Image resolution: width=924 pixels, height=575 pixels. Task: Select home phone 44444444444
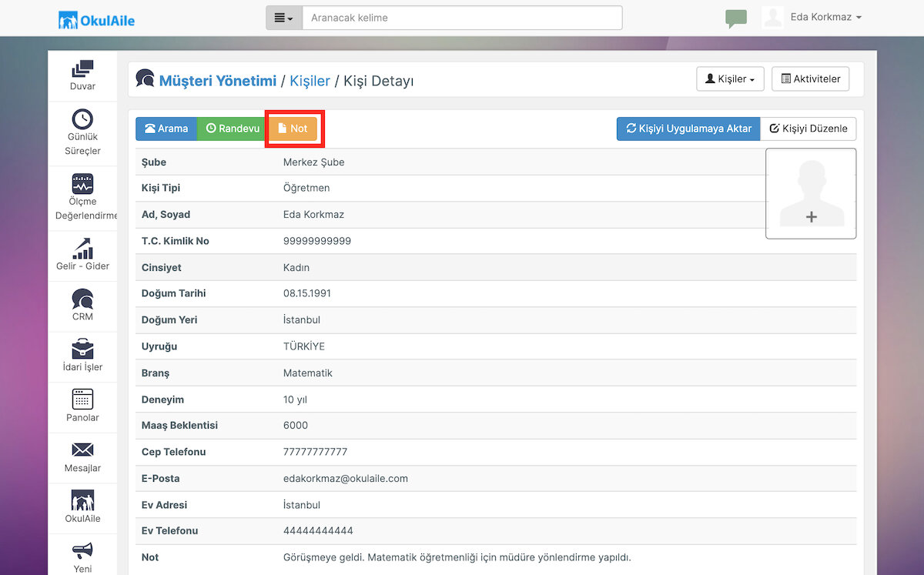pyautogui.click(x=318, y=531)
